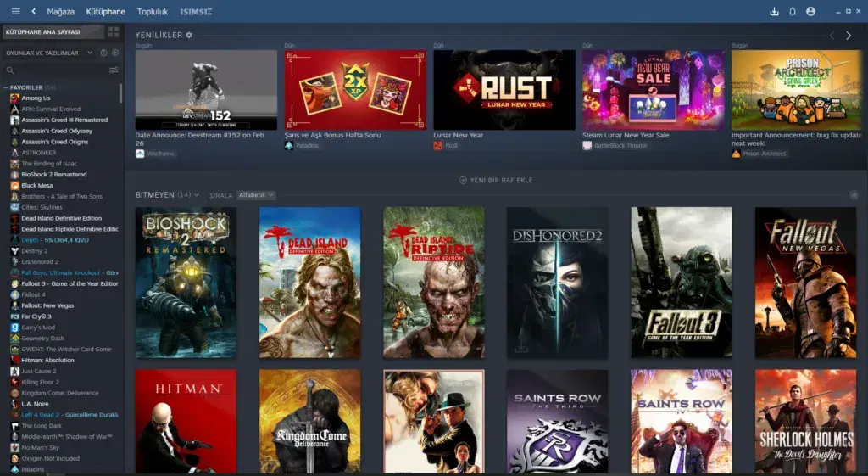Open Dead Island Riptide cover

click(434, 283)
